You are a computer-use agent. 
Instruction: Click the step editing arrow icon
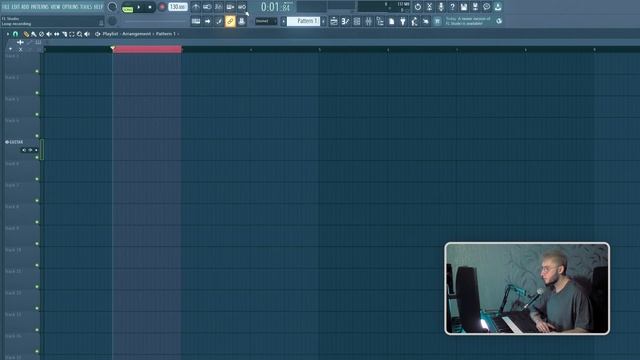[x=207, y=21]
